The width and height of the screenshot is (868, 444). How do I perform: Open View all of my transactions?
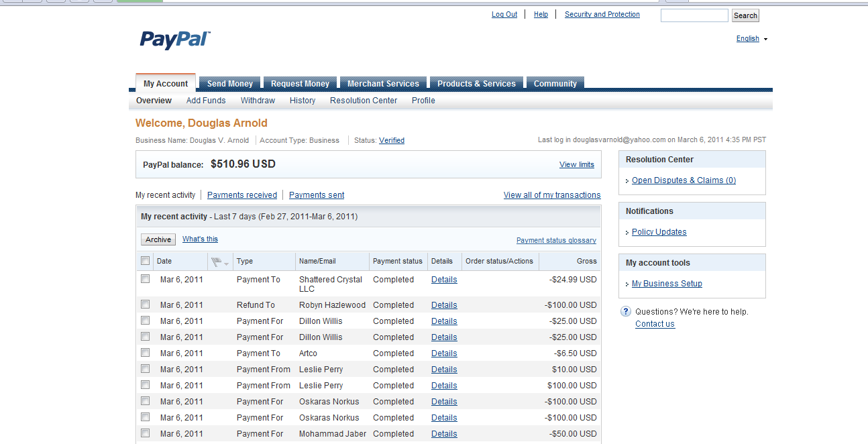(x=552, y=195)
